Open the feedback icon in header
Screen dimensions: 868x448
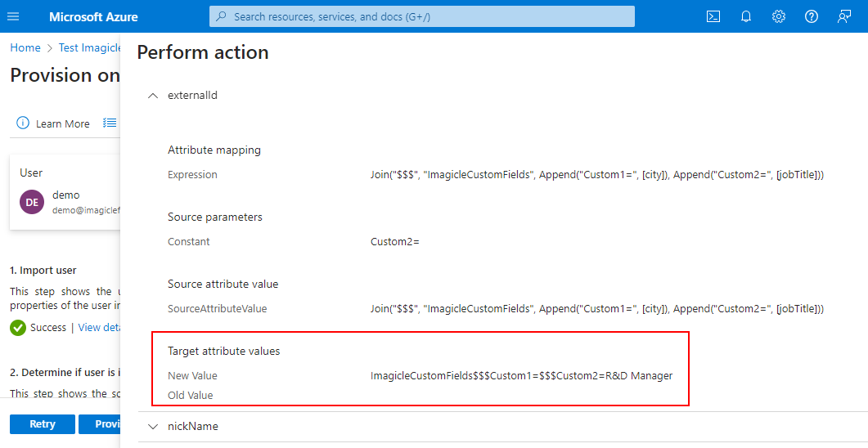[843, 16]
